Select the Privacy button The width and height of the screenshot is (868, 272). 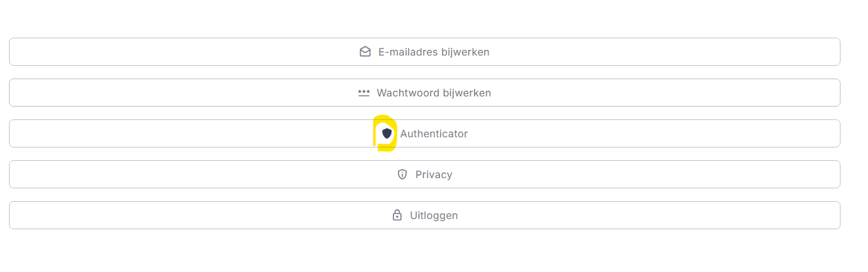click(424, 174)
